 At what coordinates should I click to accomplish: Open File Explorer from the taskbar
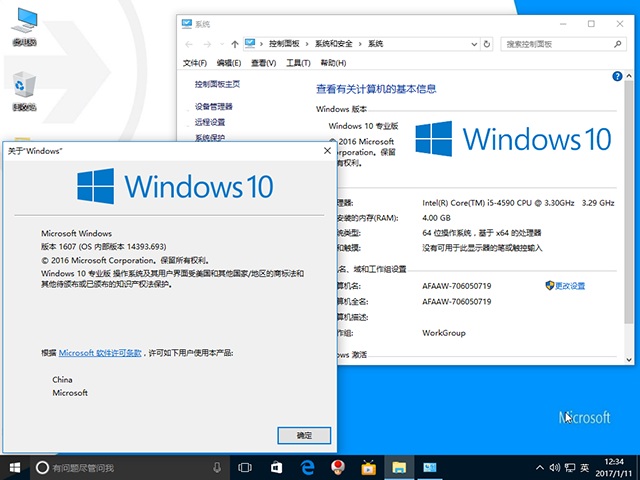pyautogui.click(x=399, y=467)
